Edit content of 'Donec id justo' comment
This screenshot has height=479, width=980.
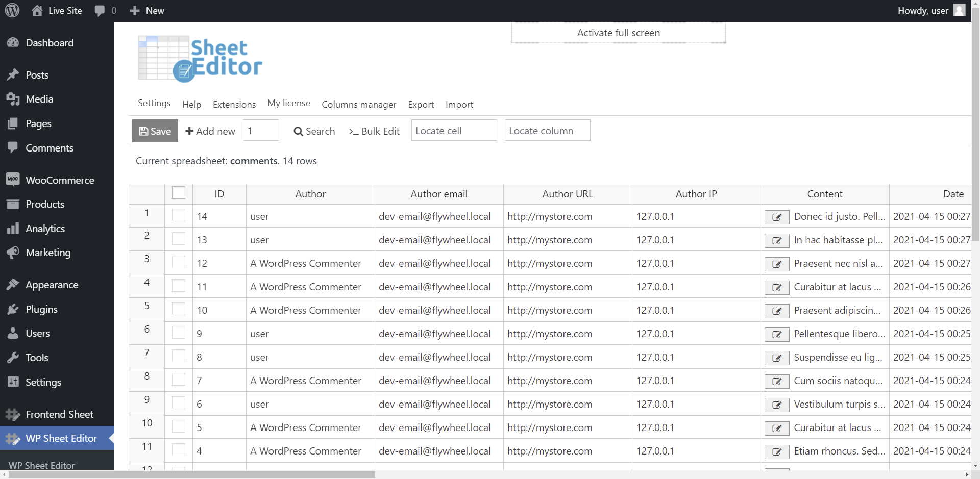click(777, 217)
